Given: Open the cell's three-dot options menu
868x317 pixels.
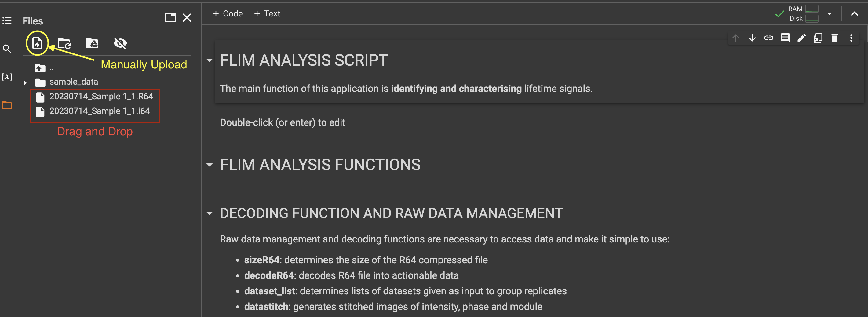Looking at the screenshot, I should pyautogui.click(x=852, y=38).
